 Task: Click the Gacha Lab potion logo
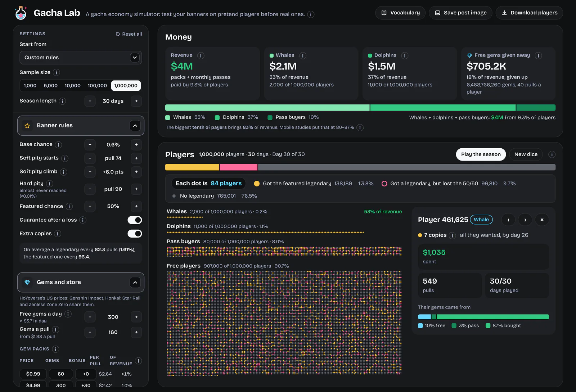[21, 13]
